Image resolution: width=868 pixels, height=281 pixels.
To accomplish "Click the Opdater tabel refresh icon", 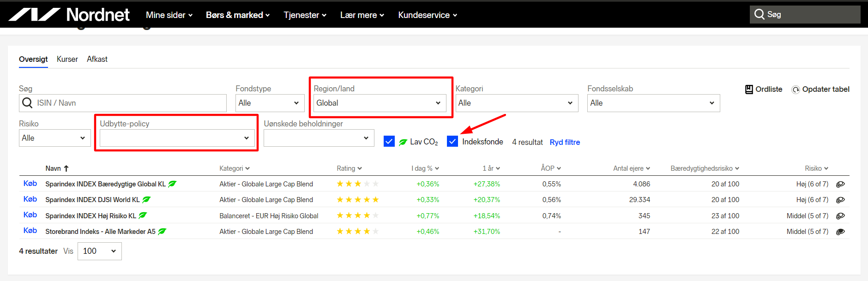I will (796, 90).
